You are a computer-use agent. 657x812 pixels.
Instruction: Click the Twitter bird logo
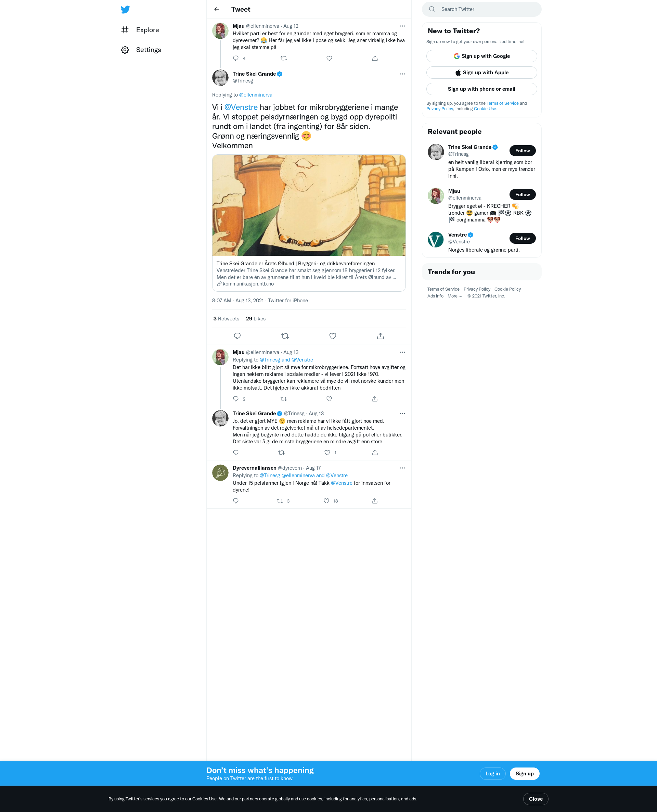coord(125,10)
